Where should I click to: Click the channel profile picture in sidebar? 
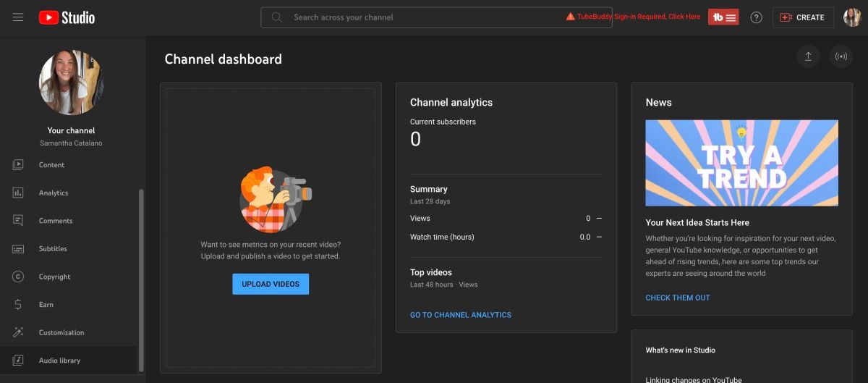click(x=71, y=83)
